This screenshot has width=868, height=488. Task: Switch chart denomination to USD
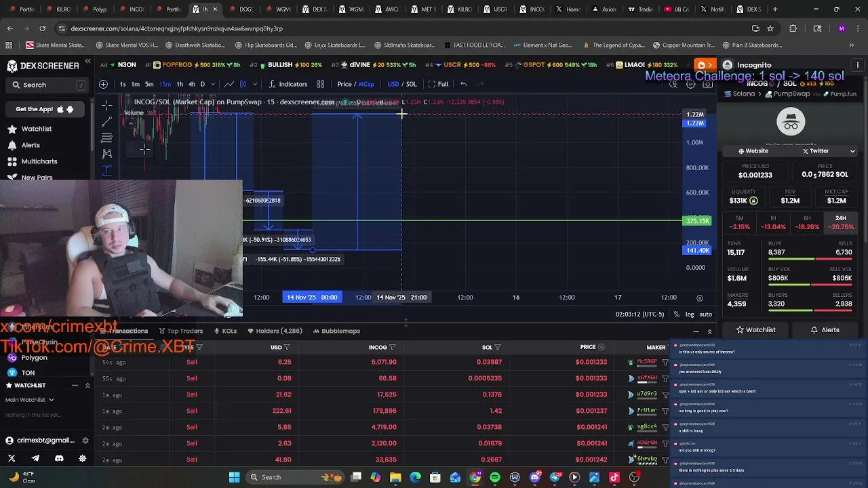[393, 84]
